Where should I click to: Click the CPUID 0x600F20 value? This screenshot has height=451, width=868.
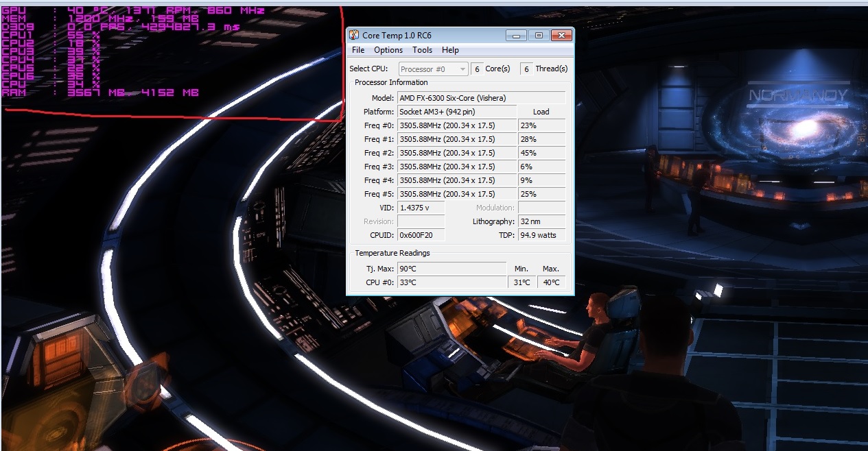[x=421, y=235]
